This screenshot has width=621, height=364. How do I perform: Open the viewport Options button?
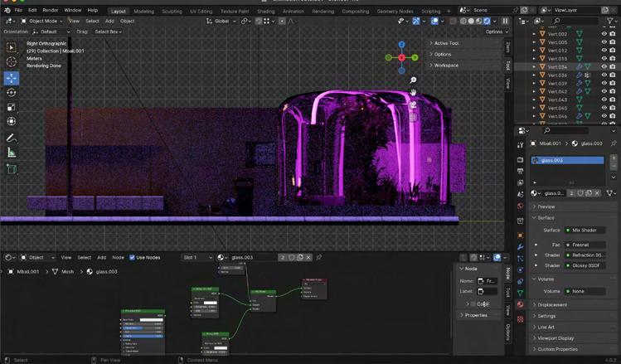click(495, 32)
